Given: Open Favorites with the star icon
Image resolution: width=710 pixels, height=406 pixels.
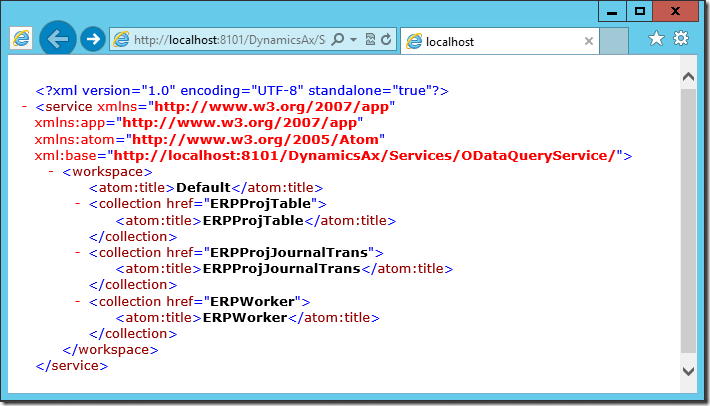Looking at the screenshot, I should 656,38.
